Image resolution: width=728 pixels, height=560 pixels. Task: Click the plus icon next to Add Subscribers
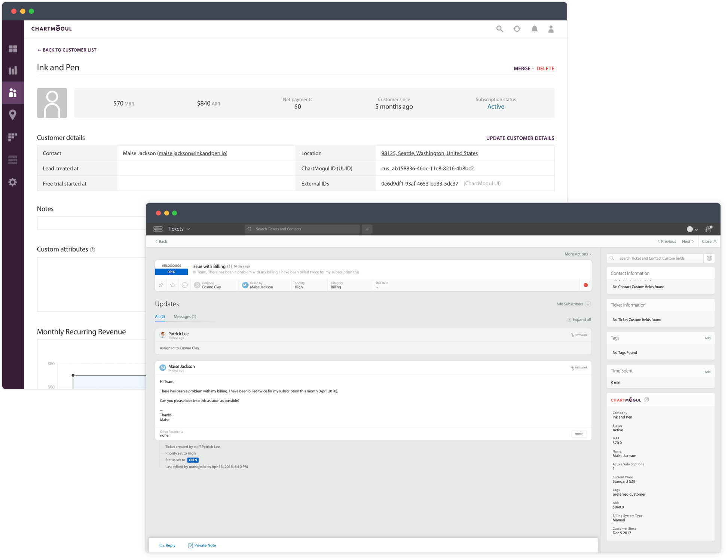(x=588, y=304)
